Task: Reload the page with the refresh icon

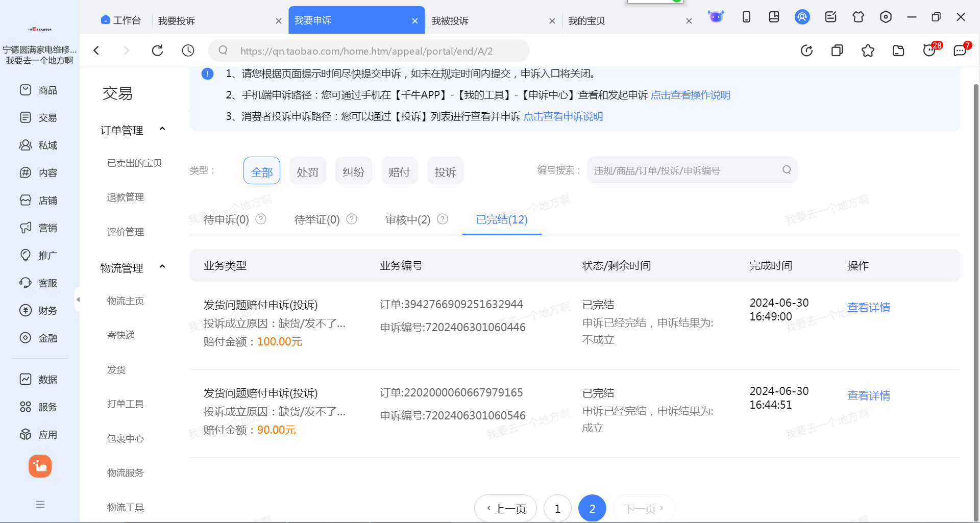Action: click(157, 51)
